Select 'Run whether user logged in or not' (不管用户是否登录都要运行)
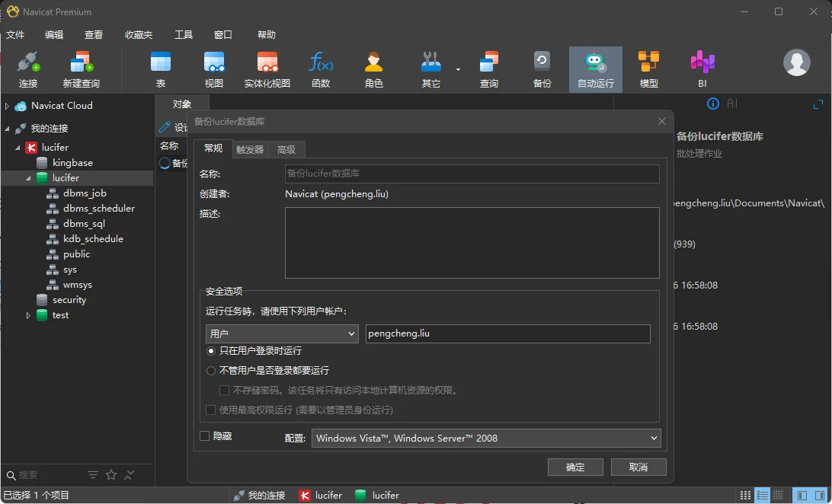The image size is (832, 504). [x=210, y=371]
